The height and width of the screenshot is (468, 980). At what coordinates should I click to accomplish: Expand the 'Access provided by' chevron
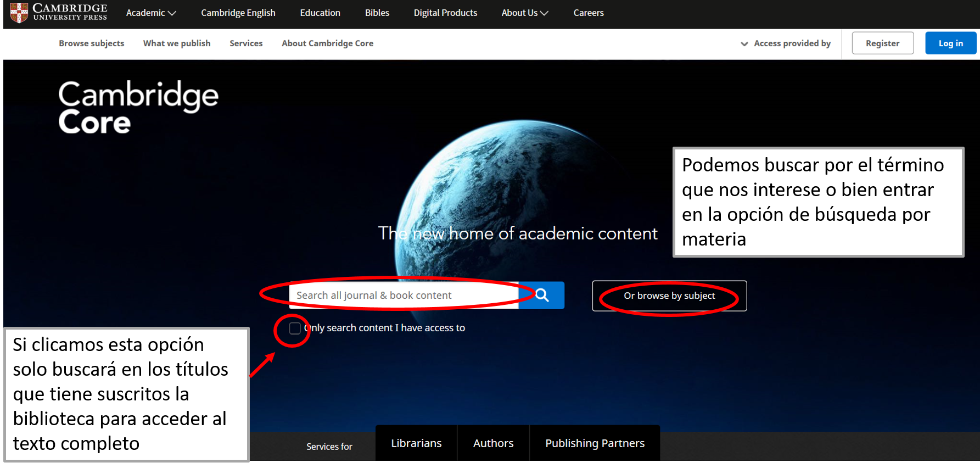pyautogui.click(x=744, y=43)
